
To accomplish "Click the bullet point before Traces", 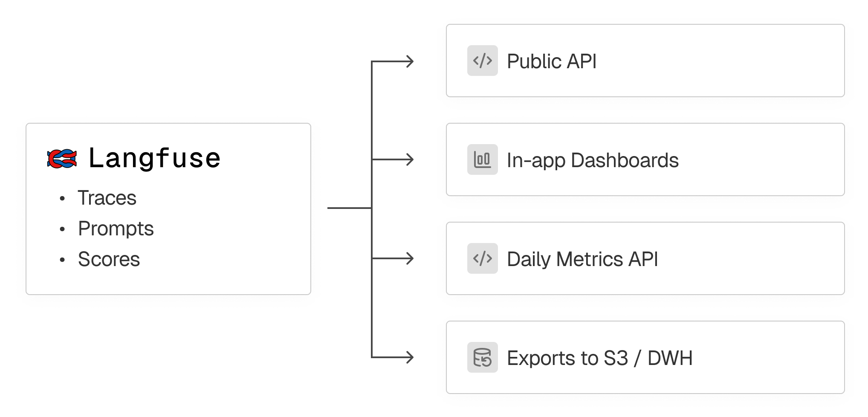I will 63,199.
